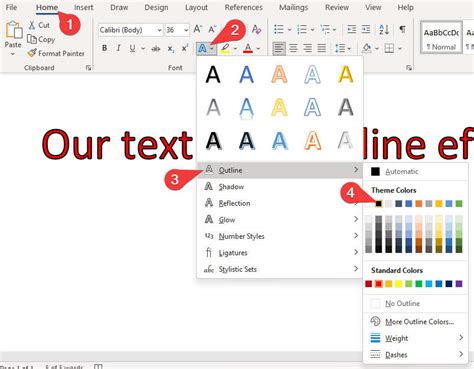
Task: Open the Clipboard pane launcher
Action: (x=88, y=68)
